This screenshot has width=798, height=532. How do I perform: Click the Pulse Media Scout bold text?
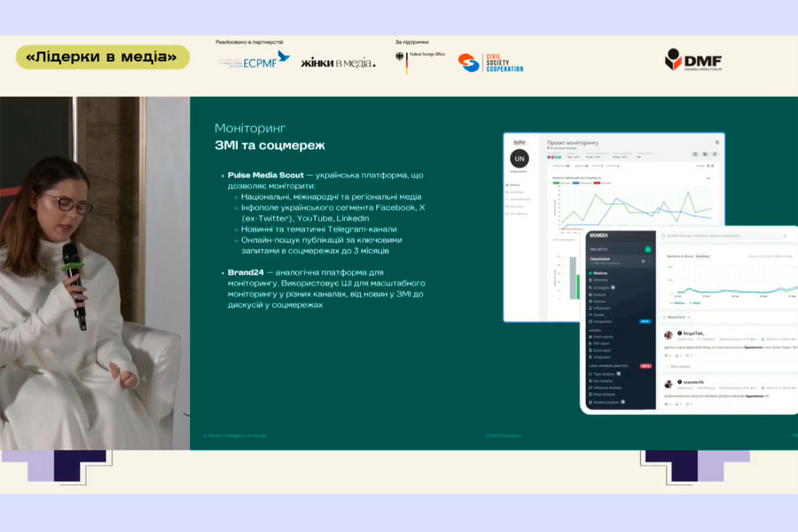click(x=266, y=176)
